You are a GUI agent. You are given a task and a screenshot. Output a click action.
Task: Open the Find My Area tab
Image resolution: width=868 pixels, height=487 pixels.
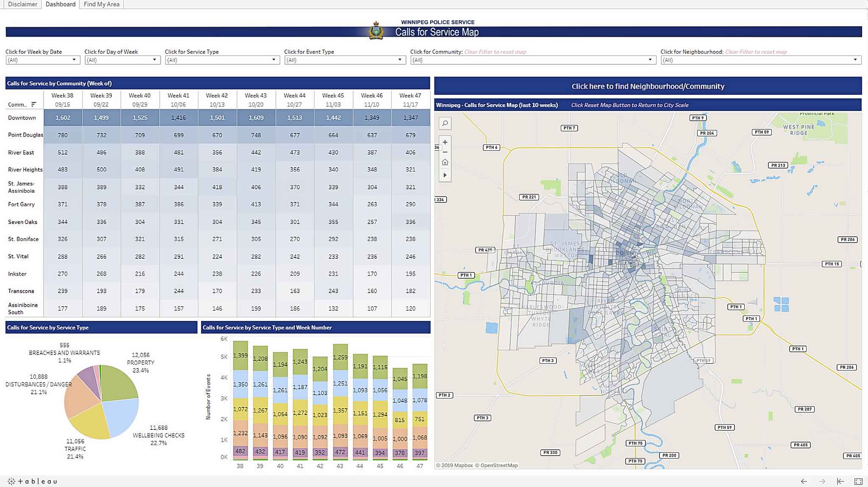(x=101, y=4)
